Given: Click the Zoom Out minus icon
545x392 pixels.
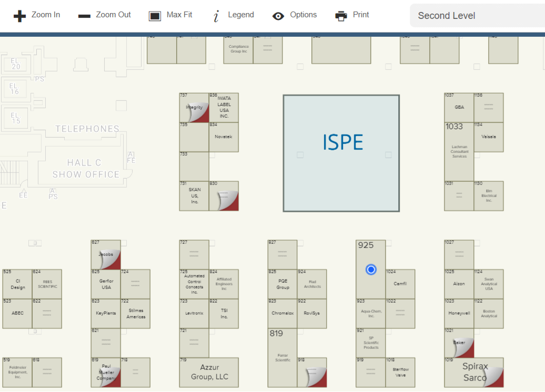Looking at the screenshot, I should pos(84,16).
